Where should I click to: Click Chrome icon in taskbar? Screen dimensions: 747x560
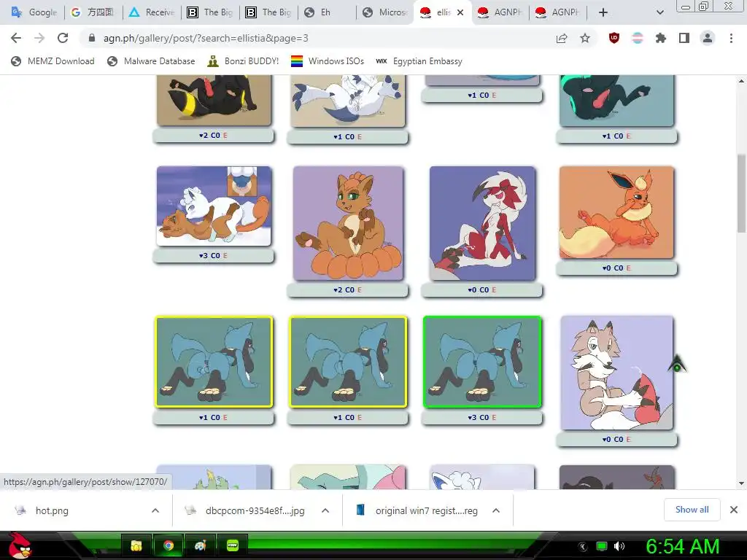tap(169, 545)
